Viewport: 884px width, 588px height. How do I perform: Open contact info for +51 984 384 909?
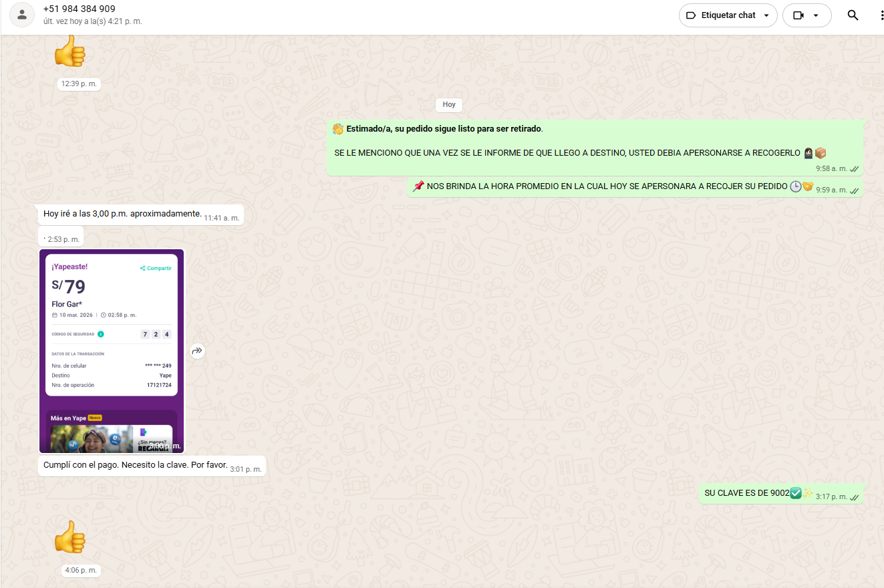[79, 9]
